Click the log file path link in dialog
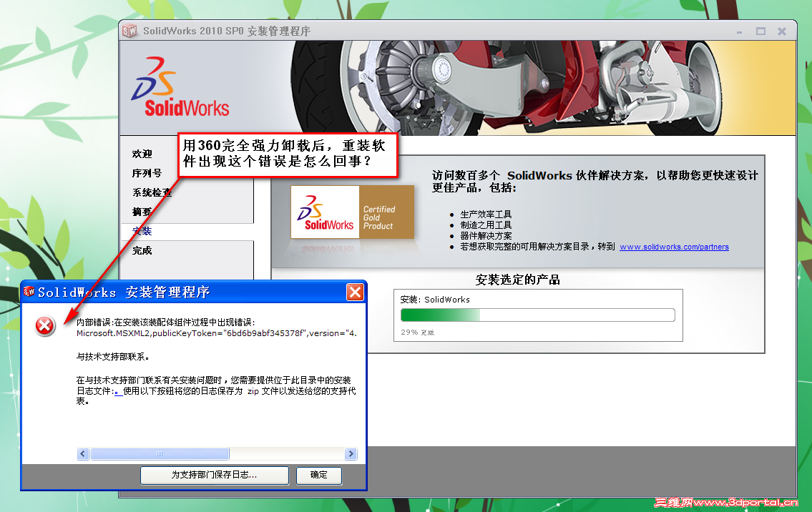 (x=117, y=392)
